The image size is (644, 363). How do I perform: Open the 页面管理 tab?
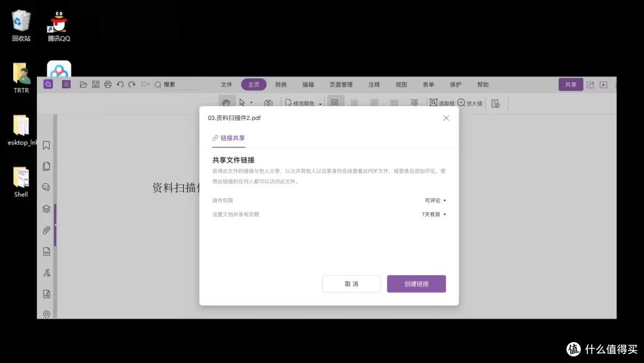[x=341, y=85]
